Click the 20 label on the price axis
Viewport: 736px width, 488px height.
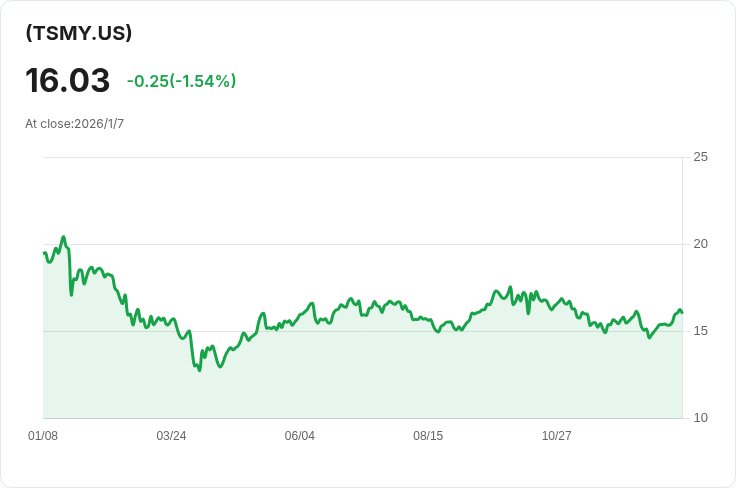700,244
